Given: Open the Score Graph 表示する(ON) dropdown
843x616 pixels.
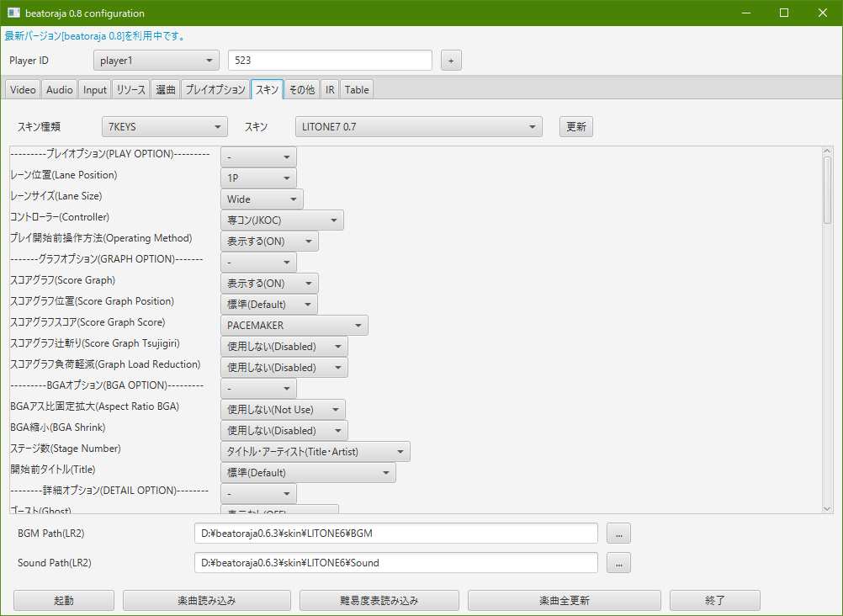Looking at the screenshot, I should tap(269, 284).
